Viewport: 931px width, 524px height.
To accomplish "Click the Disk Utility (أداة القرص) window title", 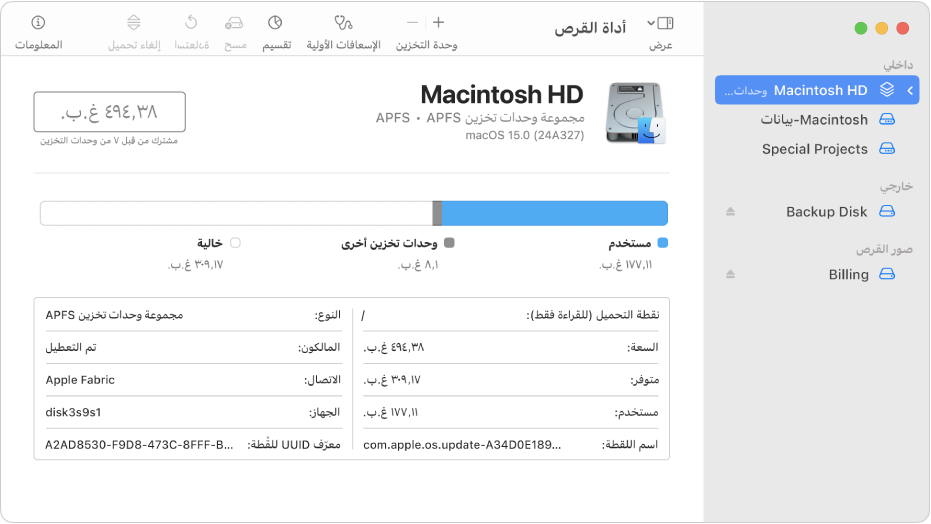I will pyautogui.click(x=590, y=28).
